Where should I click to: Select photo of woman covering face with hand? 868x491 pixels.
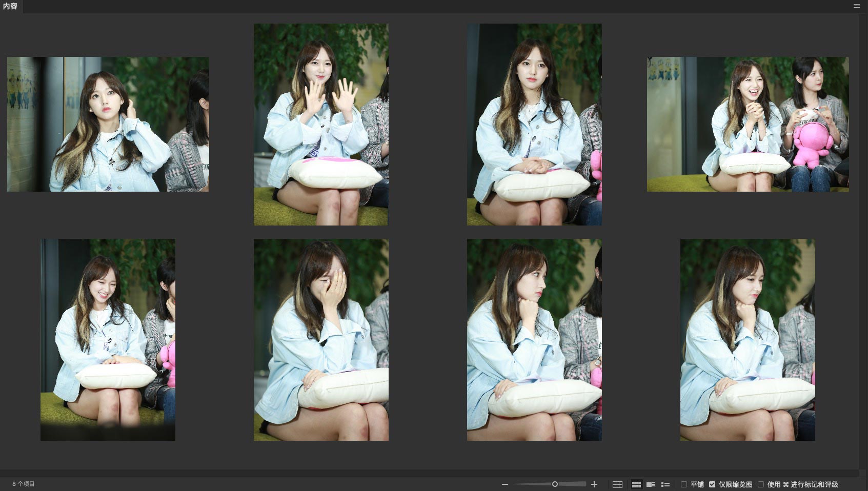(321, 339)
